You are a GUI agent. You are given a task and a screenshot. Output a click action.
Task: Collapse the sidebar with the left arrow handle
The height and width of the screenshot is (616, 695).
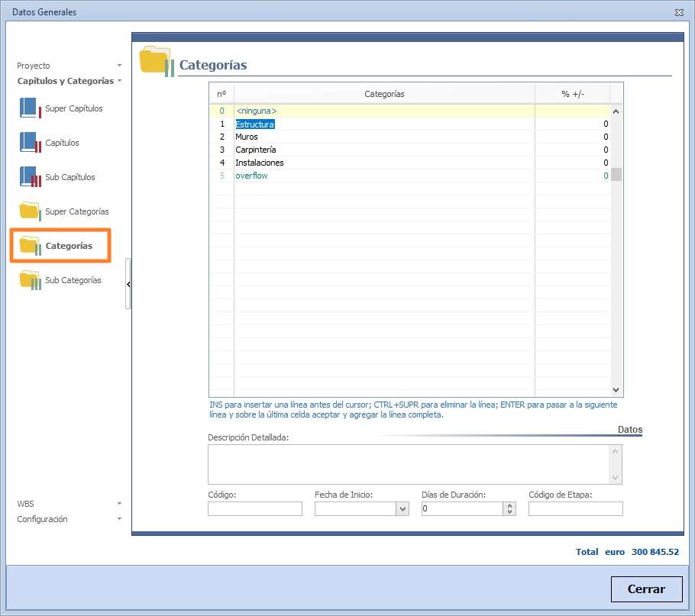128,284
